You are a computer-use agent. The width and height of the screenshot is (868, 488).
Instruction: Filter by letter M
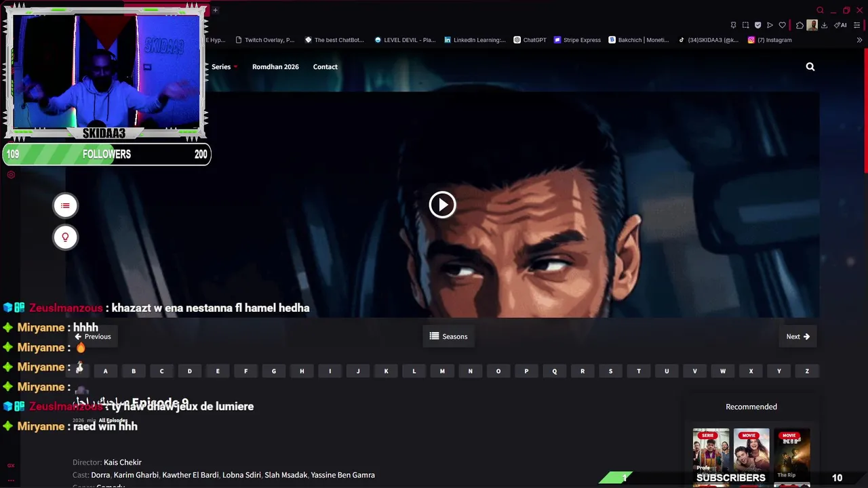(x=442, y=371)
